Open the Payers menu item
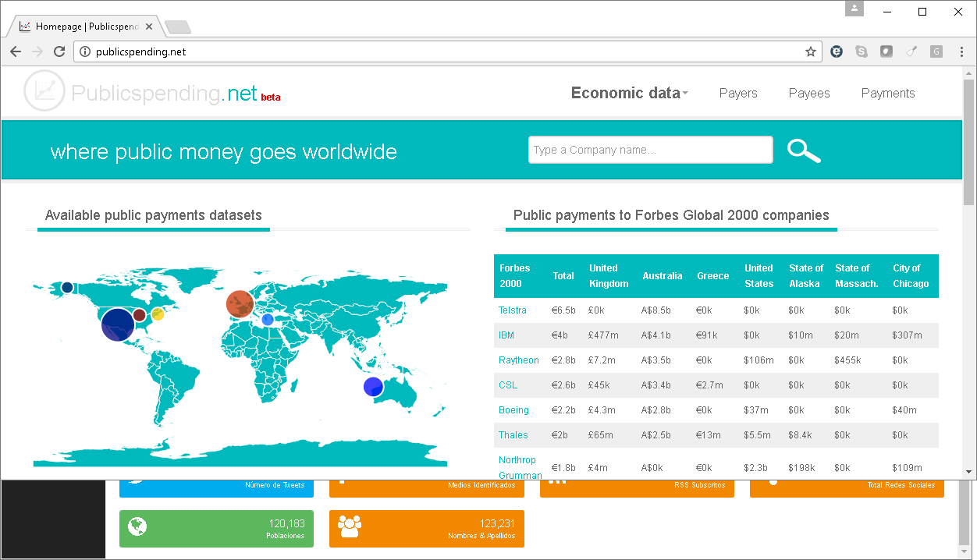Screen dimensions: 977x560 [x=738, y=93]
